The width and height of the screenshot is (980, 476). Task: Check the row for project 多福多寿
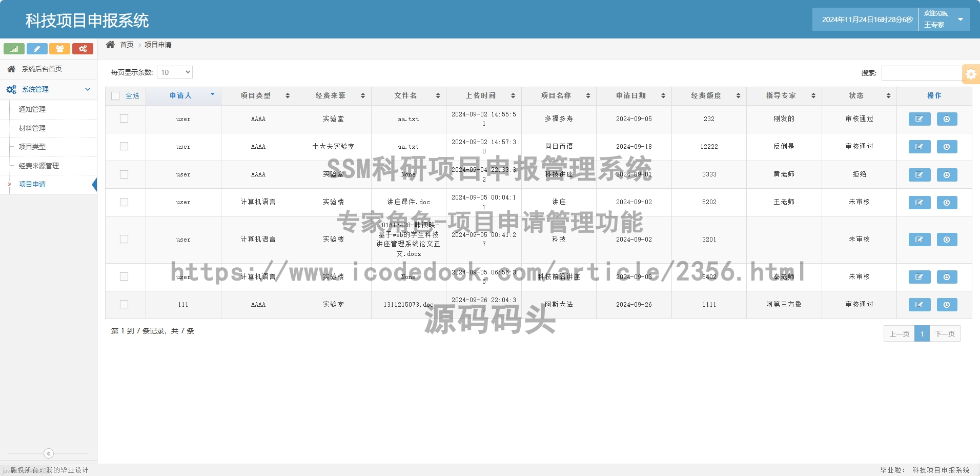(124, 118)
